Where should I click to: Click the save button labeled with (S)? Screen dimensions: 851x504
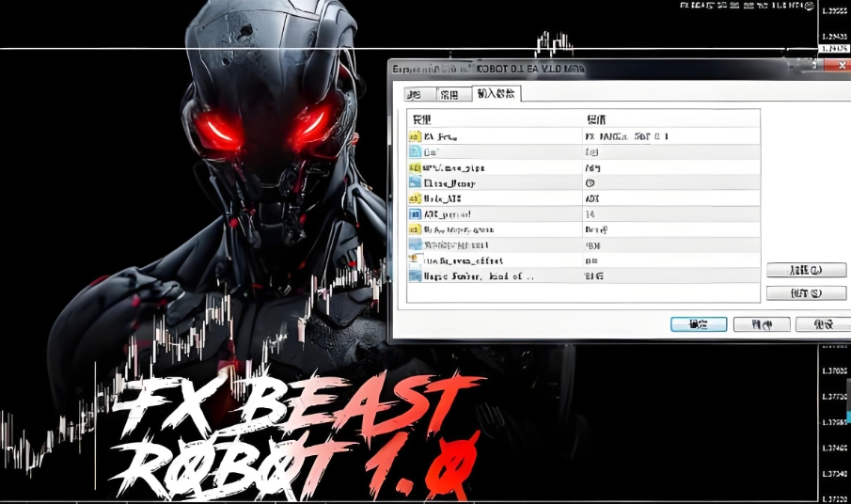click(806, 293)
